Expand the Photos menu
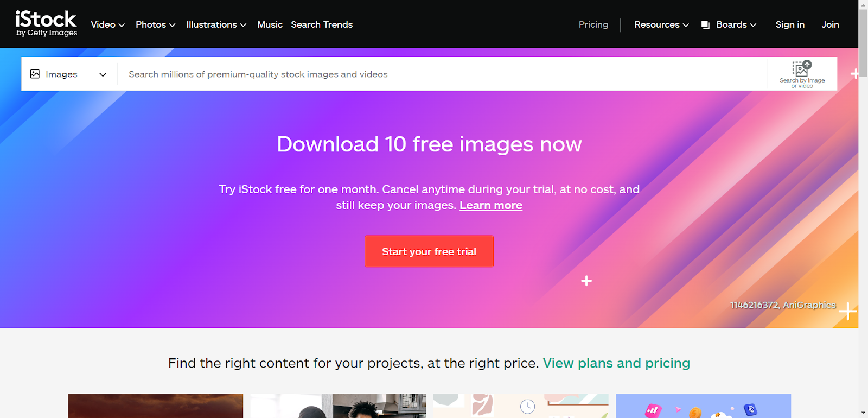Viewport: 868px width, 418px height. (156, 24)
